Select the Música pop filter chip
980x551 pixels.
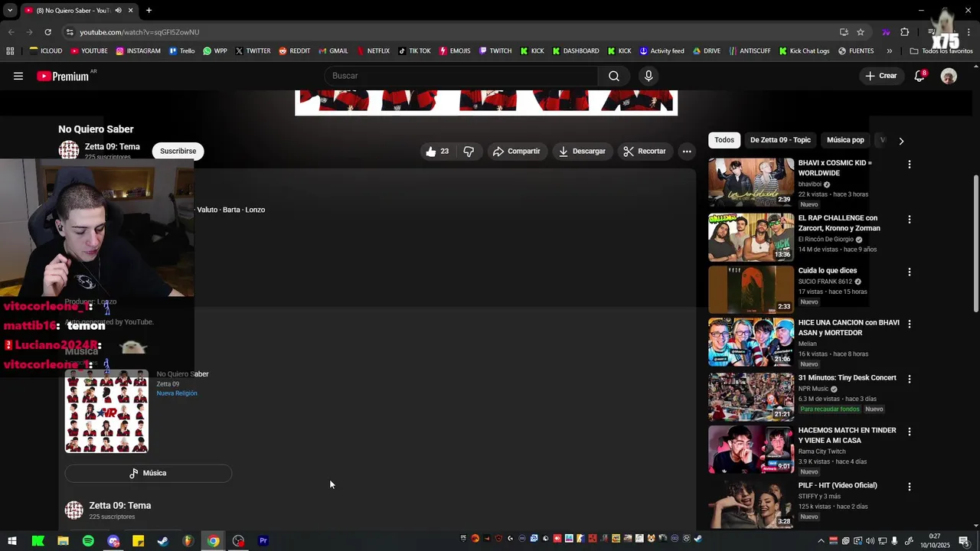pos(845,140)
